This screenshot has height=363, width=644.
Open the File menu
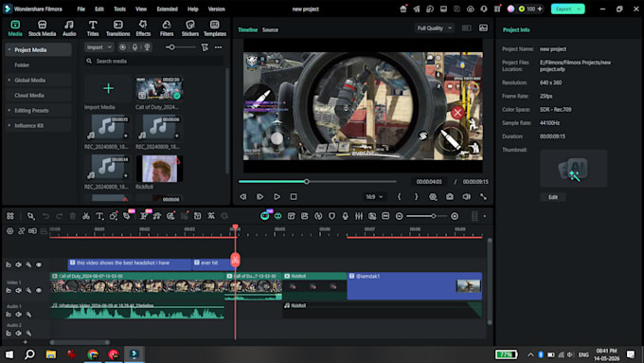pyautogui.click(x=80, y=9)
